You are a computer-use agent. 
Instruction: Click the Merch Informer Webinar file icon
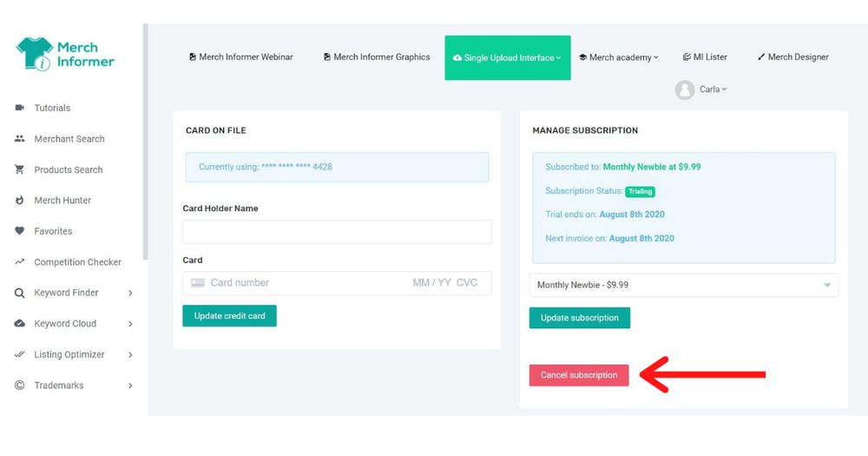tap(193, 56)
